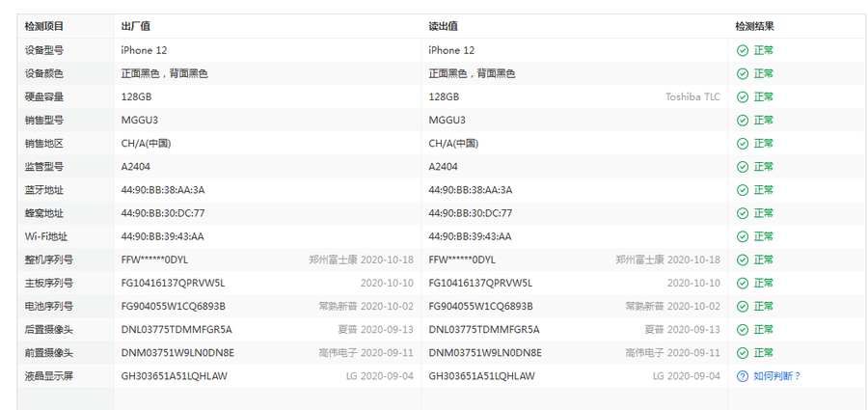Screen dimensions: 868x410
Task: Click the Toshiba TLC note
Action: coord(692,97)
